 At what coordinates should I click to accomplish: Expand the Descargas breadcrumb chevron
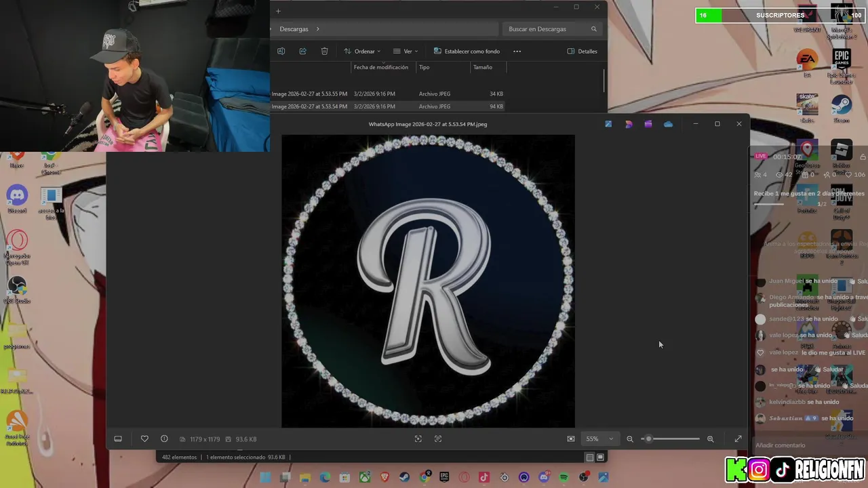click(317, 29)
